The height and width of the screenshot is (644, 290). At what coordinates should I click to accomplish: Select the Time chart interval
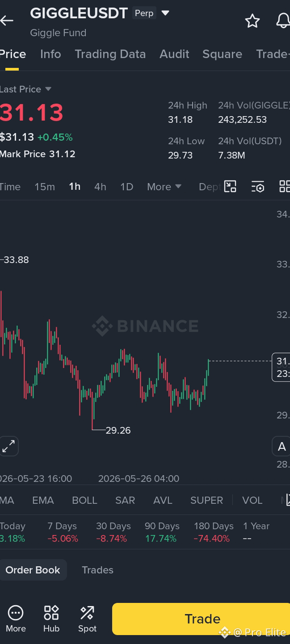pyautogui.click(x=10, y=187)
